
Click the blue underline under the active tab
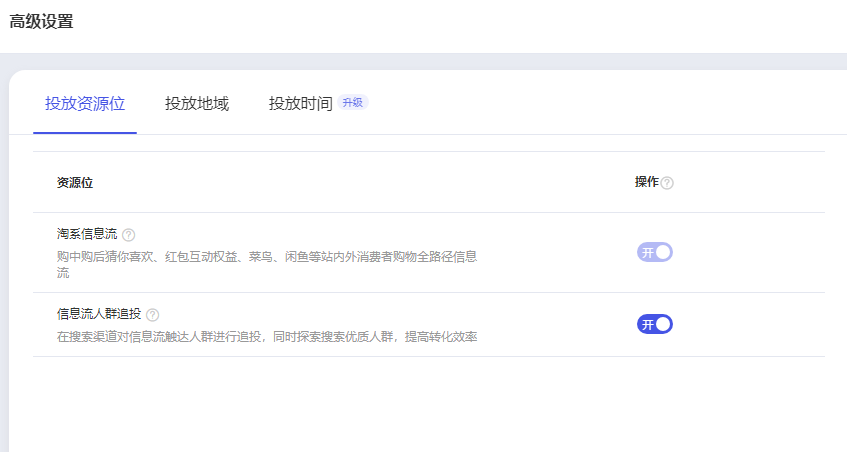85,132
